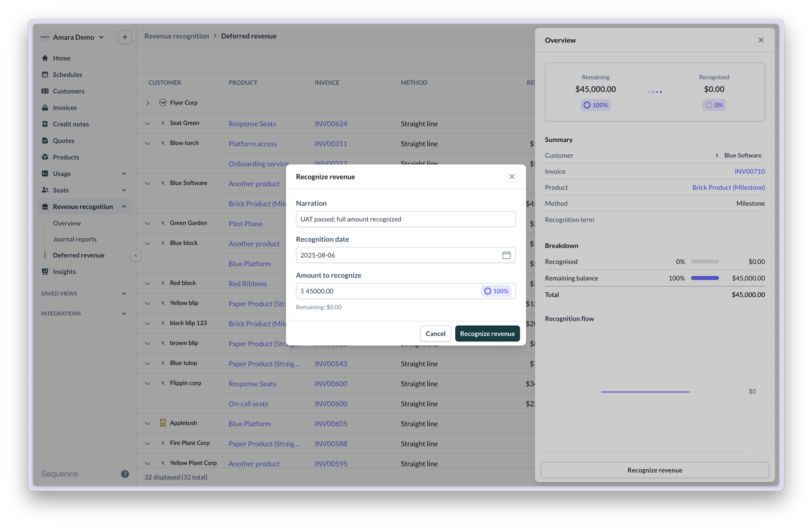Click the Customers icon in sidebar

[45, 91]
